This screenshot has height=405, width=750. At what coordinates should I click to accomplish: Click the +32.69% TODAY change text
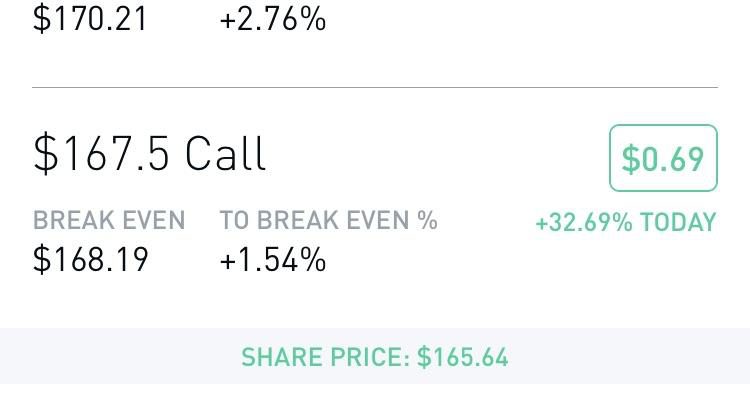click(x=626, y=222)
